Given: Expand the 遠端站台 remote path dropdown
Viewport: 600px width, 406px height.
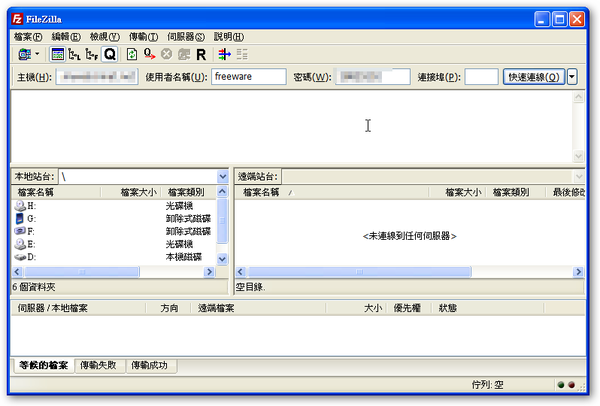Looking at the screenshot, I should (579, 176).
